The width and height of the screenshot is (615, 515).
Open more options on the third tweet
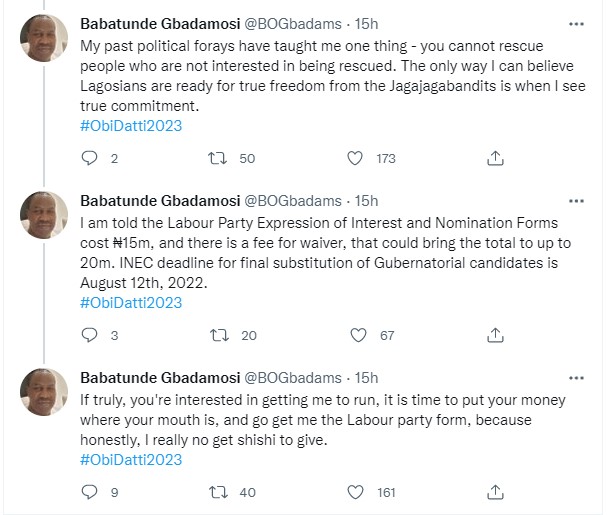point(576,377)
